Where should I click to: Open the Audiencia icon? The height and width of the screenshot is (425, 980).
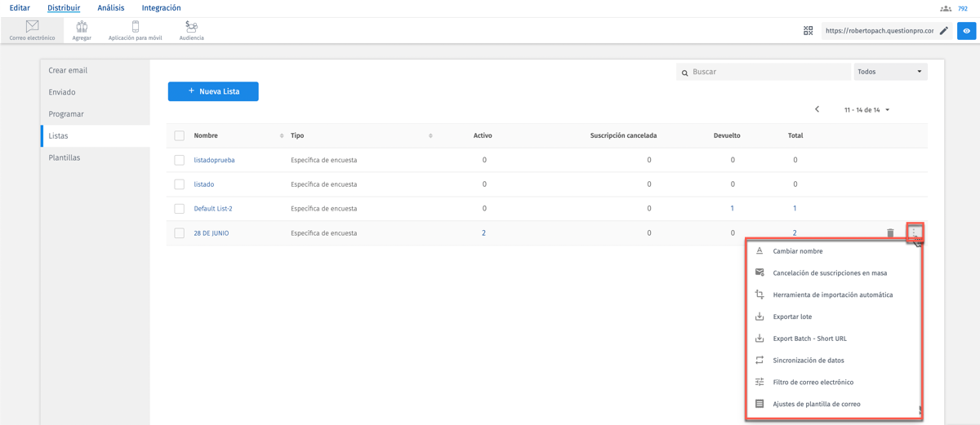click(191, 27)
